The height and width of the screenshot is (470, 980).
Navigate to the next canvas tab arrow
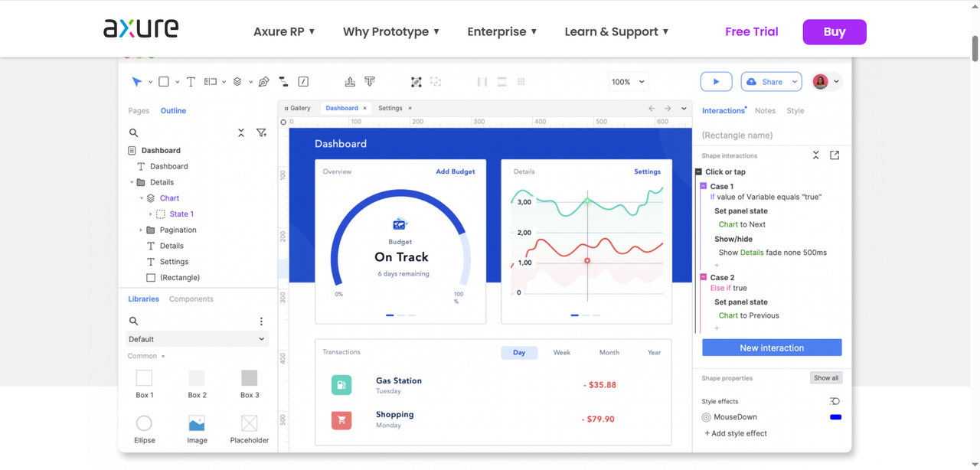pos(668,109)
